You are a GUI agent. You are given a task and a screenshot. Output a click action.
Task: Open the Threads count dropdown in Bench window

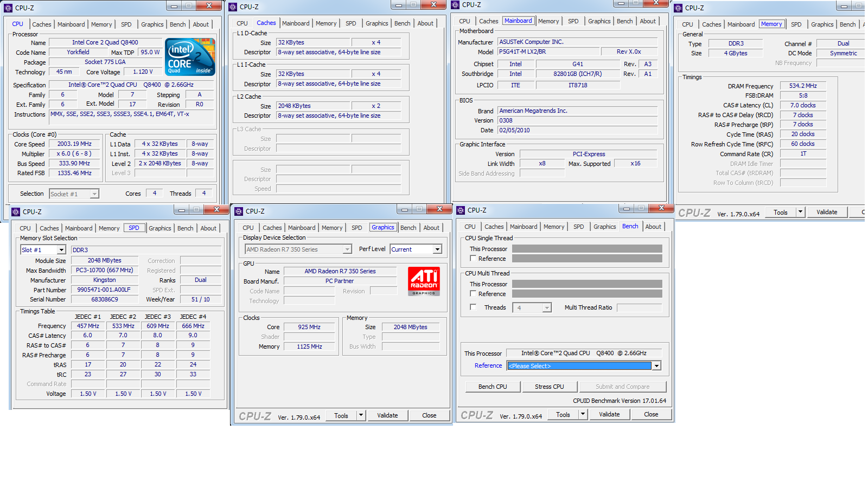tap(547, 308)
